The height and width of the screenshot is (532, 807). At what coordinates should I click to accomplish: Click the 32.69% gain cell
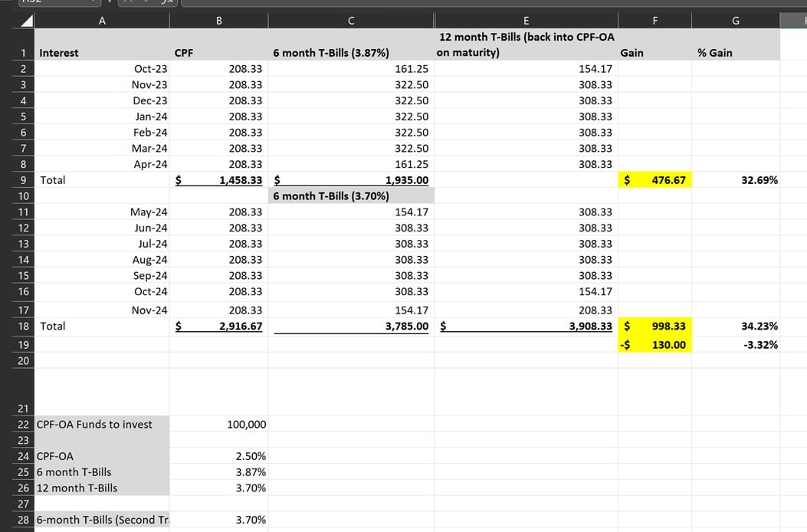736,180
